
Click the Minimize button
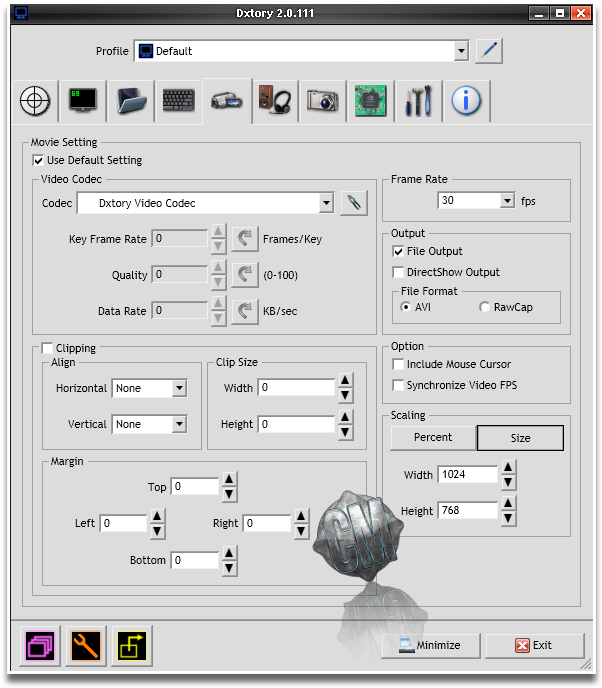click(431, 645)
